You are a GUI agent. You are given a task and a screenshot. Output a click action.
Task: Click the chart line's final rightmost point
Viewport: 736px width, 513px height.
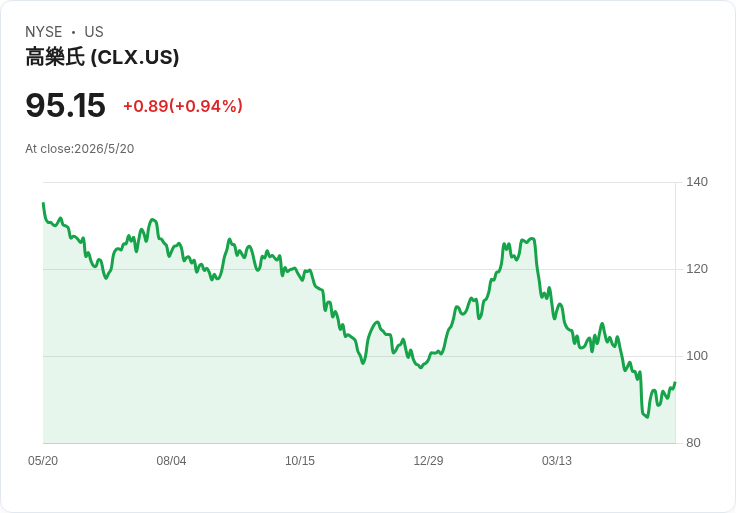coord(675,383)
